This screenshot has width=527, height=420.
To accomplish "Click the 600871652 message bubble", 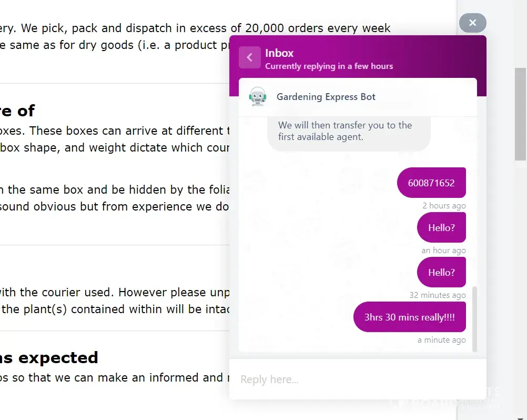I will click(431, 183).
